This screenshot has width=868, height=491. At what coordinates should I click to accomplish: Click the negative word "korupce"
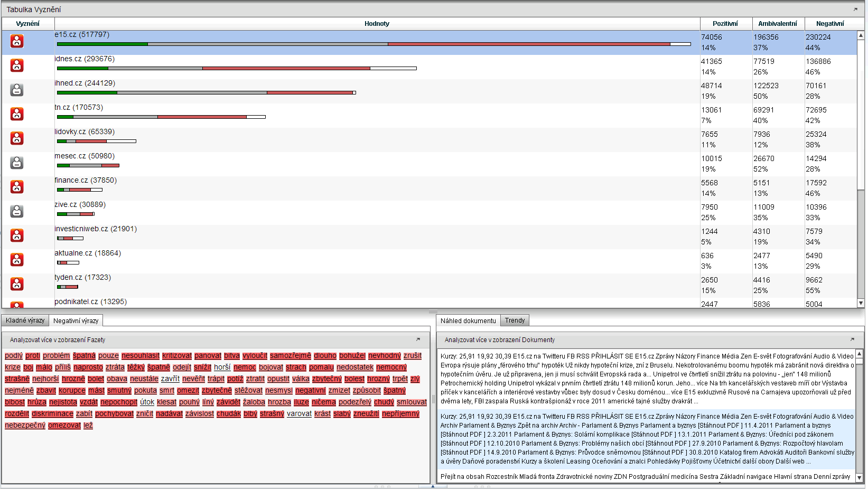pos(72,391)
